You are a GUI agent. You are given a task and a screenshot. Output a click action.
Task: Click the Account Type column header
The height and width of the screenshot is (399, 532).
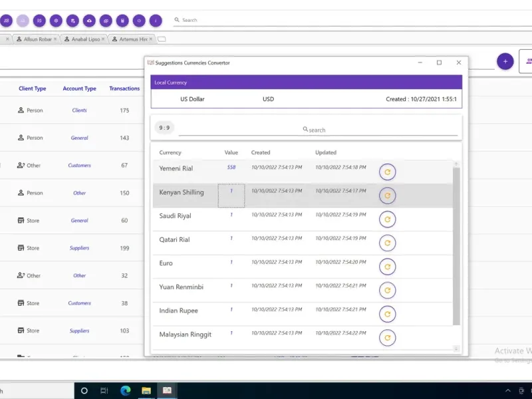tap(79, 88)
